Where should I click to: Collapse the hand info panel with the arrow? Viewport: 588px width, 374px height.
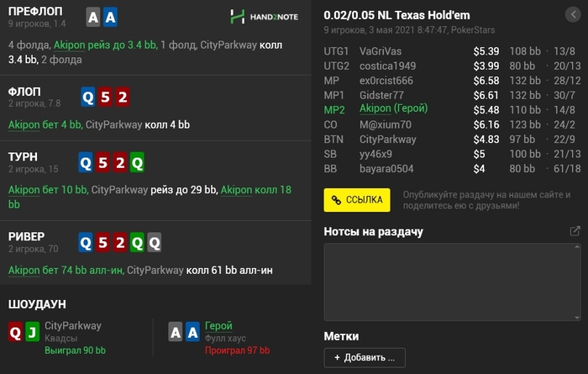(573, 14)
